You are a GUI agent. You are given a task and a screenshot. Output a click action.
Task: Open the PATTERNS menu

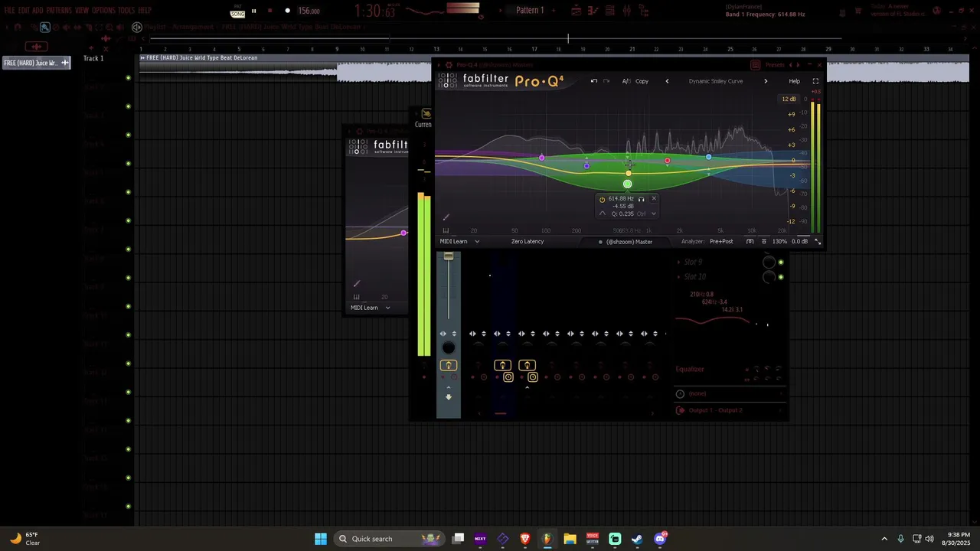pyautogui.click(x=59, y=11)
